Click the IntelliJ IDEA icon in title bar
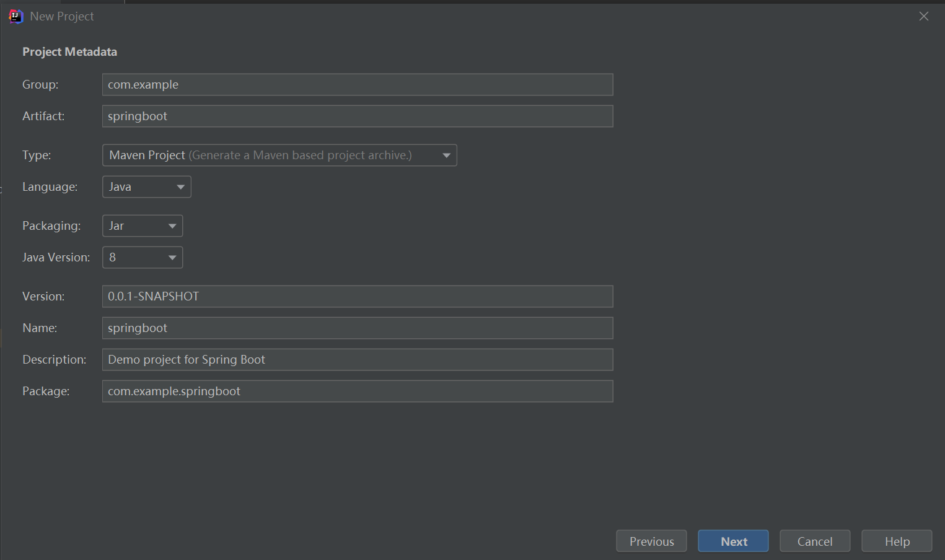The width and height of the screenshot is (945, 560). (15, 17)
